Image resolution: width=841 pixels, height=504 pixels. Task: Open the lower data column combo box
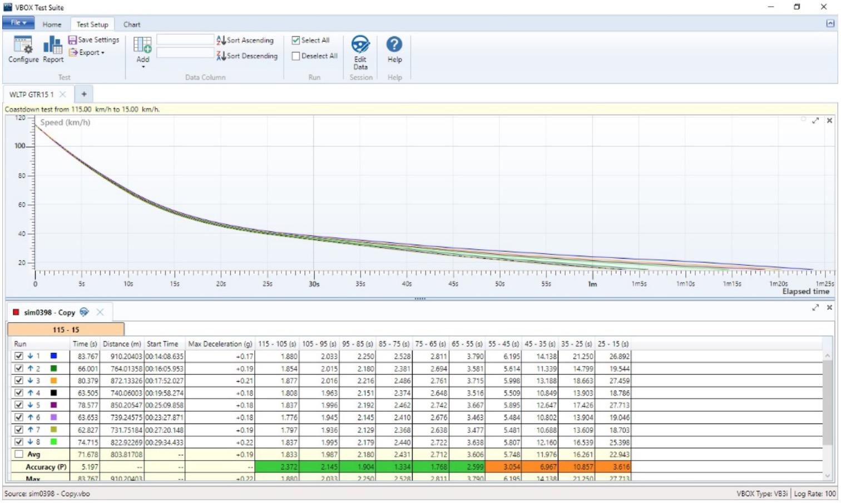click(x=185, y=53)
